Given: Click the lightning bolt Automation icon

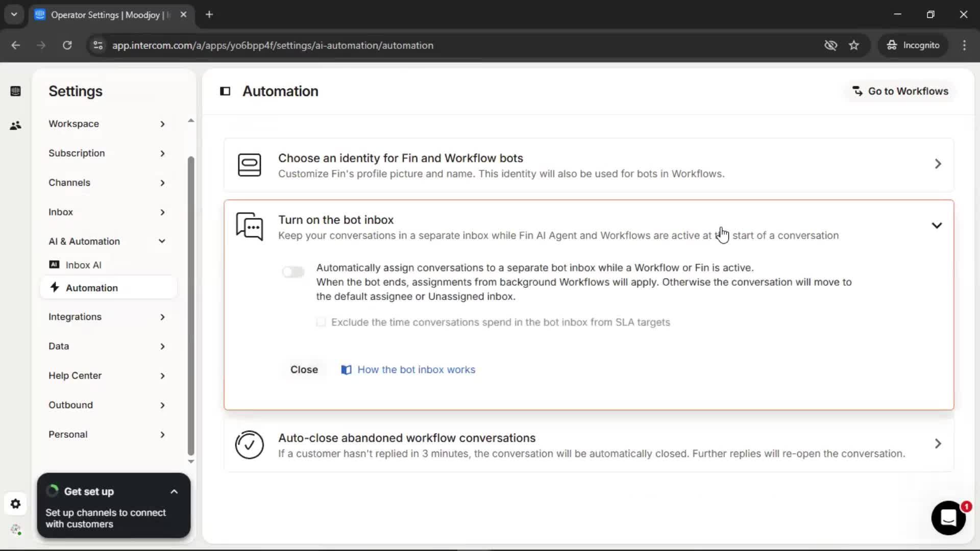Looking at the screenshot, I should click(55, 287).
